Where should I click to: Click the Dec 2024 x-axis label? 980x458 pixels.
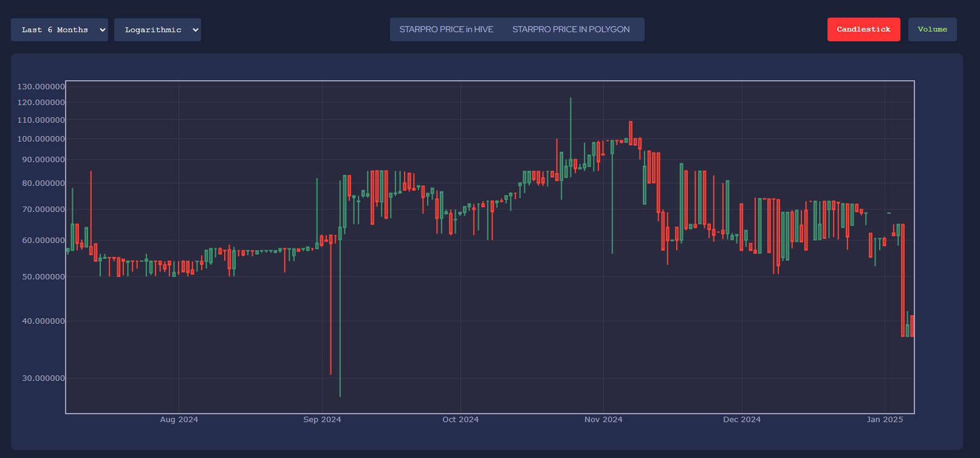click(742, 420)
